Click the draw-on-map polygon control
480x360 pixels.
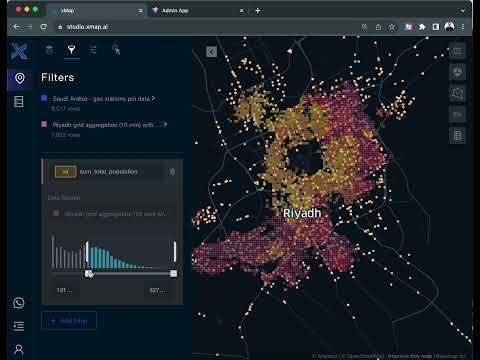[457, 93]
